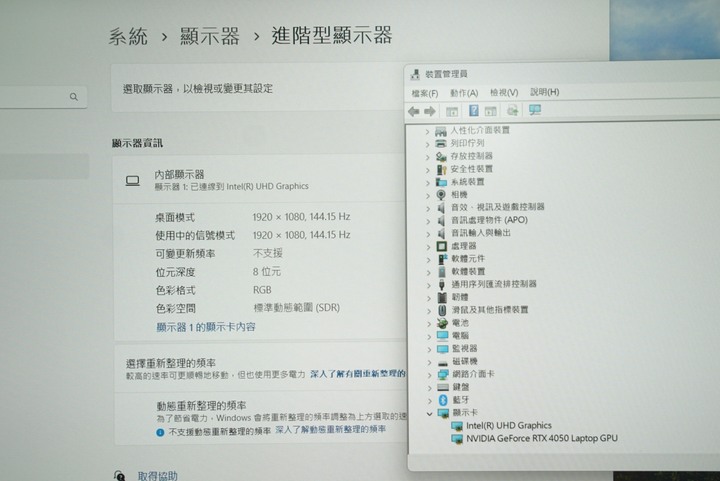Expand the 監視器 category

[429, 350]
